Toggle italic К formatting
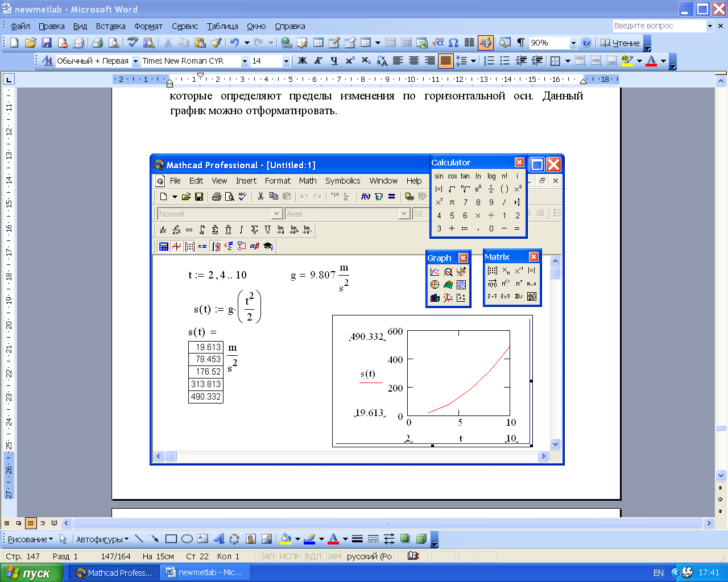Image resolution: width=728 pixels, height=582 pixels. [x=318, y=61]
